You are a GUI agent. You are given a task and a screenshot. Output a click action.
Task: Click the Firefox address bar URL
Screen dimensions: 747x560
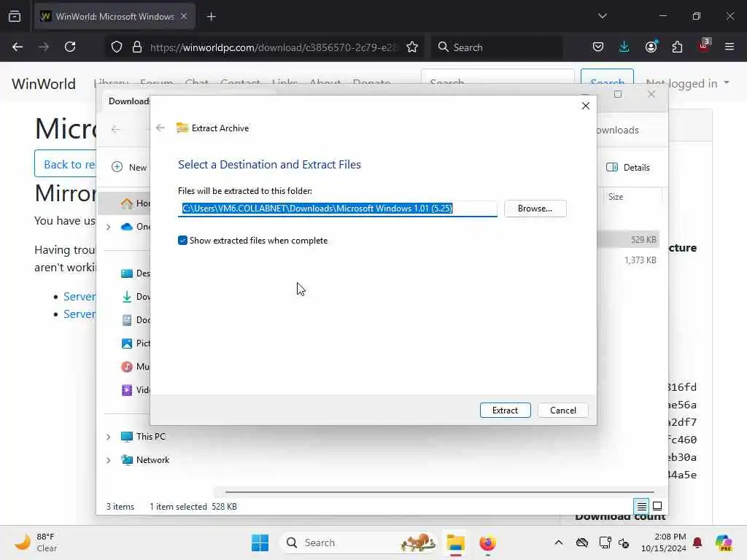(273, 47)
